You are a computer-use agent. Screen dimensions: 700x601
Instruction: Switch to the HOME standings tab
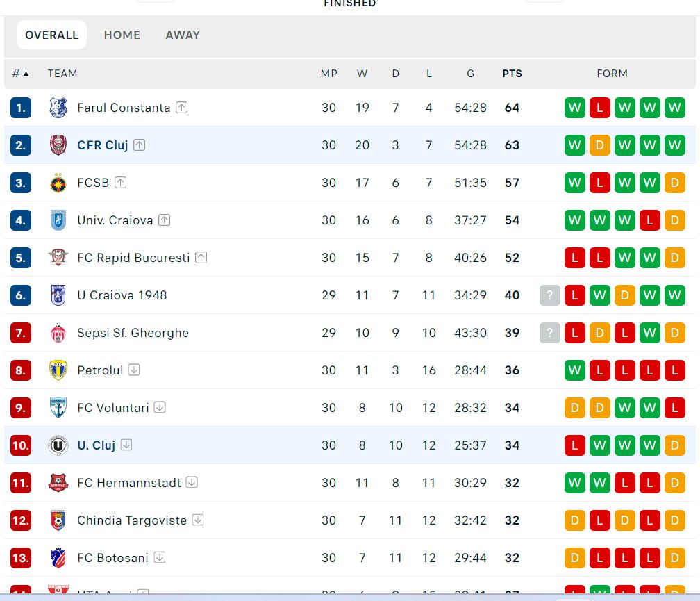click(x=122, y=35)
